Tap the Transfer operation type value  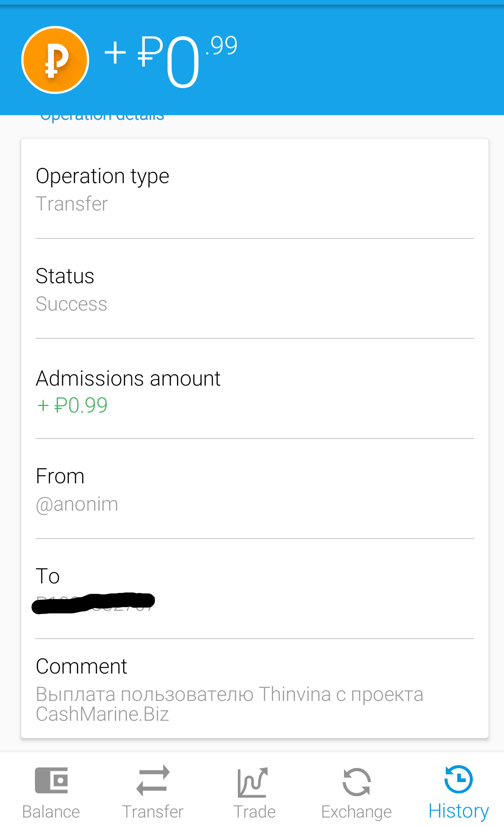(x=72, y=204)
